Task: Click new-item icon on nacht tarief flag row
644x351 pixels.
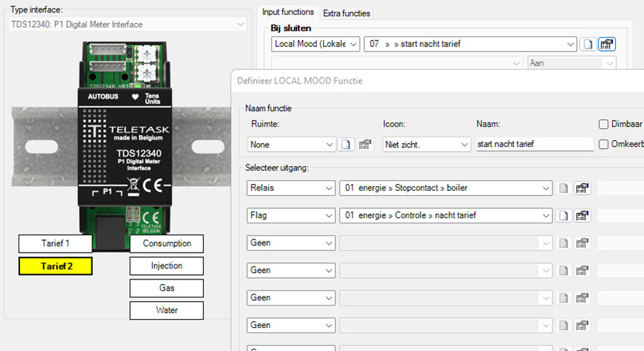Action: (x=564, y=216)
